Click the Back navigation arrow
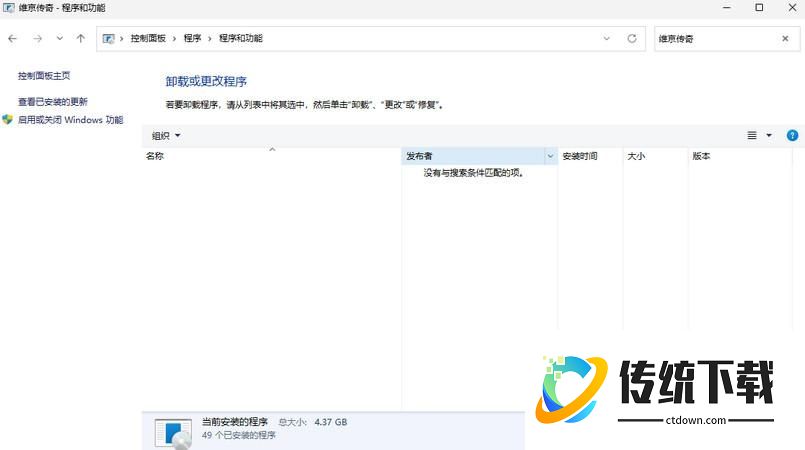 click(x=12, y=39)
